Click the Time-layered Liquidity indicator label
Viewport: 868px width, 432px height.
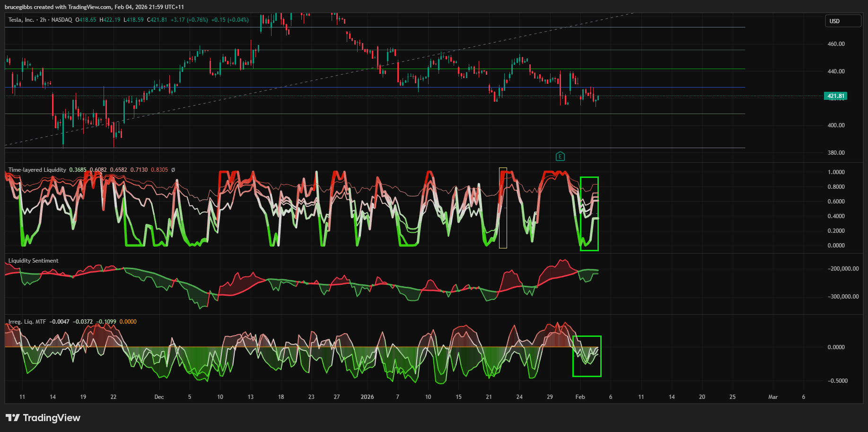coord(37,170)
